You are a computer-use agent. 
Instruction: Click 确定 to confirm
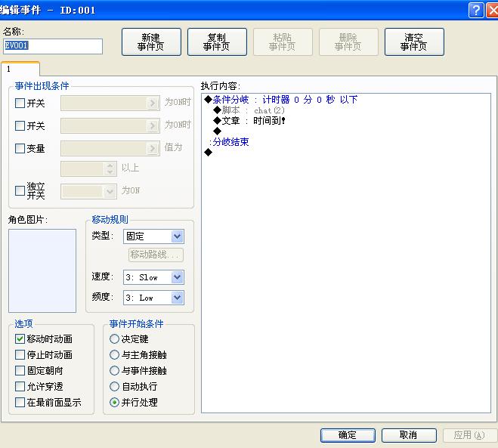(x=348, y=435)
